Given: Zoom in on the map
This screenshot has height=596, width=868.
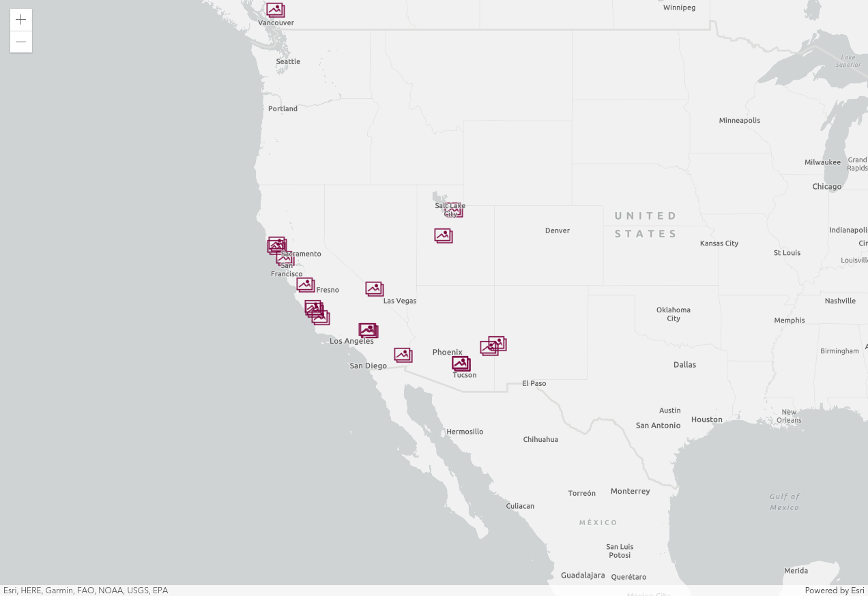Looking at the screenshot, I should (x=21, y=20).
